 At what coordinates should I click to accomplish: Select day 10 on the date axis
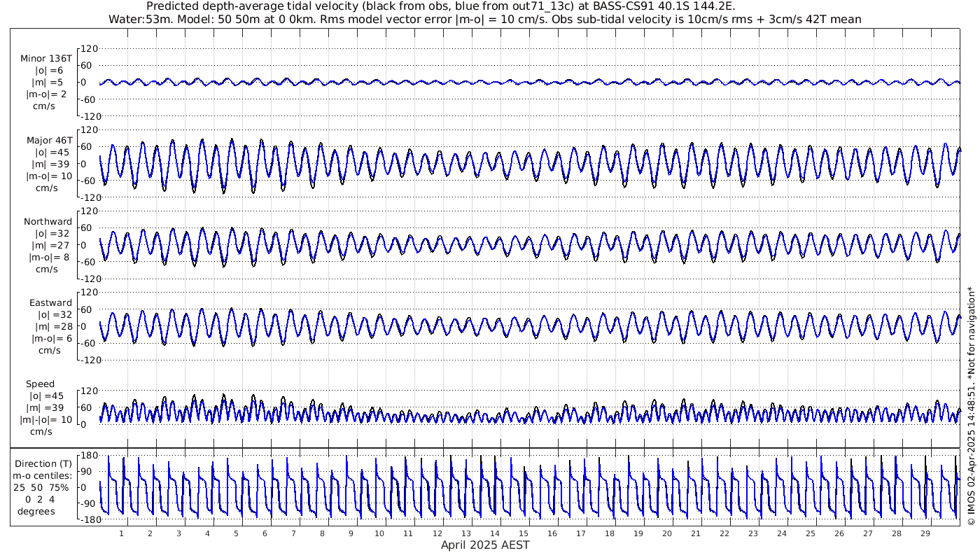379,533
